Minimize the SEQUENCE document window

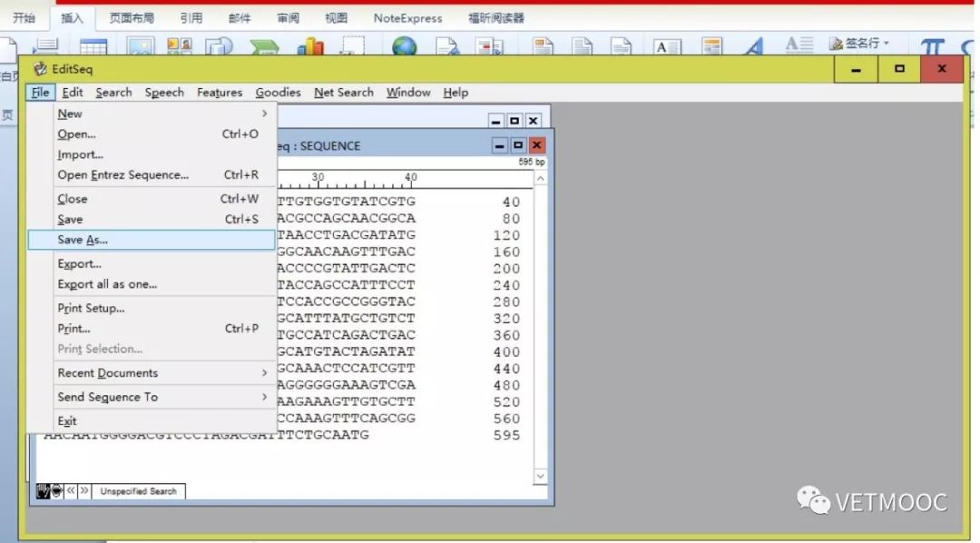tap(499, 145)
